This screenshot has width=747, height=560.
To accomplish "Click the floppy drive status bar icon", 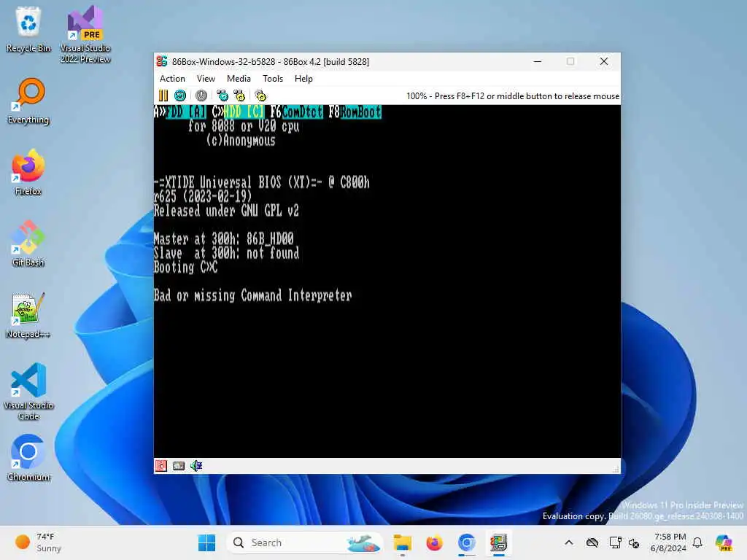I will click(x=161, y=466).
